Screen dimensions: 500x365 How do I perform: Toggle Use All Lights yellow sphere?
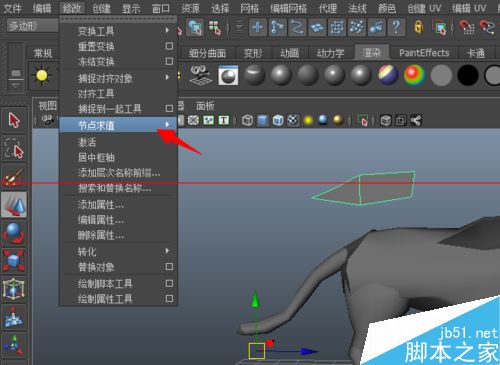308,120
